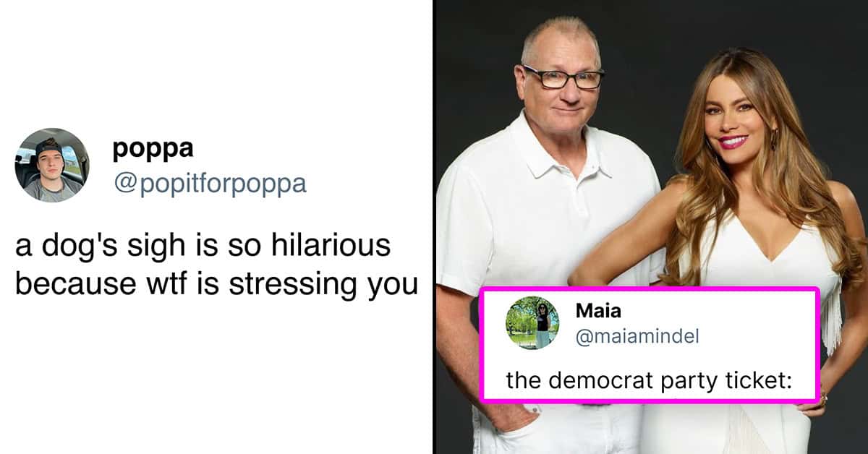Click the woman's pink-lipstick smile

pyautogui.click(x=733, y=141)
